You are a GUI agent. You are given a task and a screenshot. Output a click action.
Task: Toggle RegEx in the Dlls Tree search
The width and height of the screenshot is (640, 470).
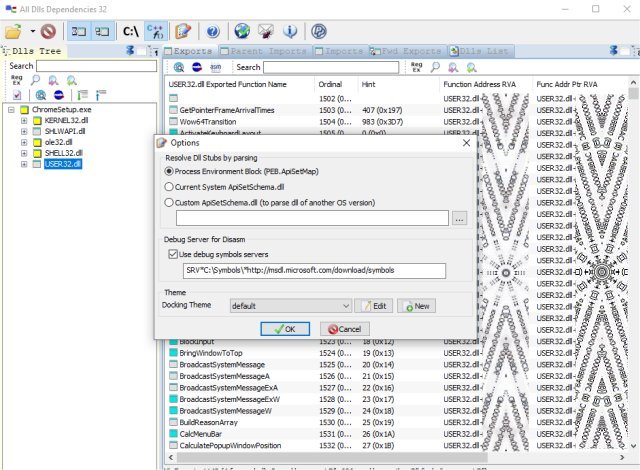click(16, 80)
